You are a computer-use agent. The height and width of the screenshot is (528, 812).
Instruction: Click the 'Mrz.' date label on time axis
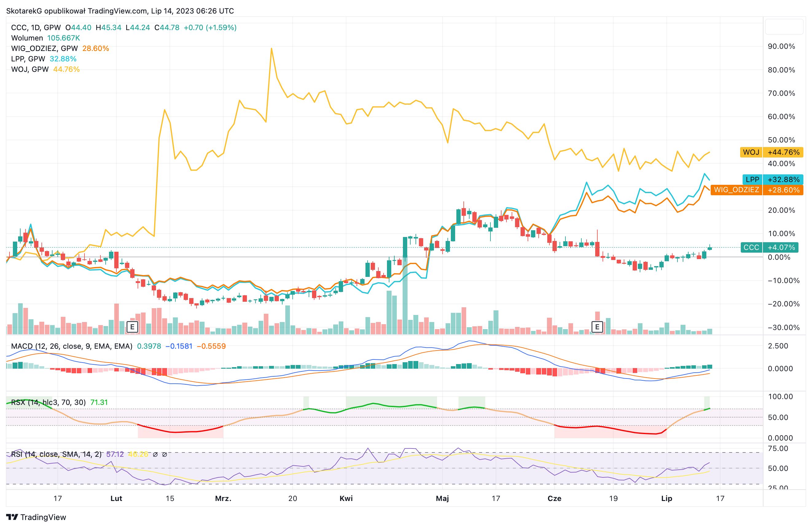pyautogui.click(x=223, y=498)
